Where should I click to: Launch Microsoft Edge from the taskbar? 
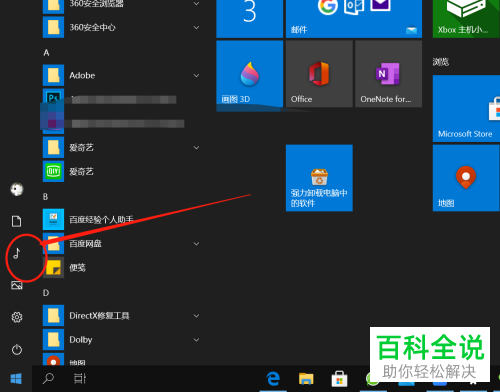(x=273, y=379)
